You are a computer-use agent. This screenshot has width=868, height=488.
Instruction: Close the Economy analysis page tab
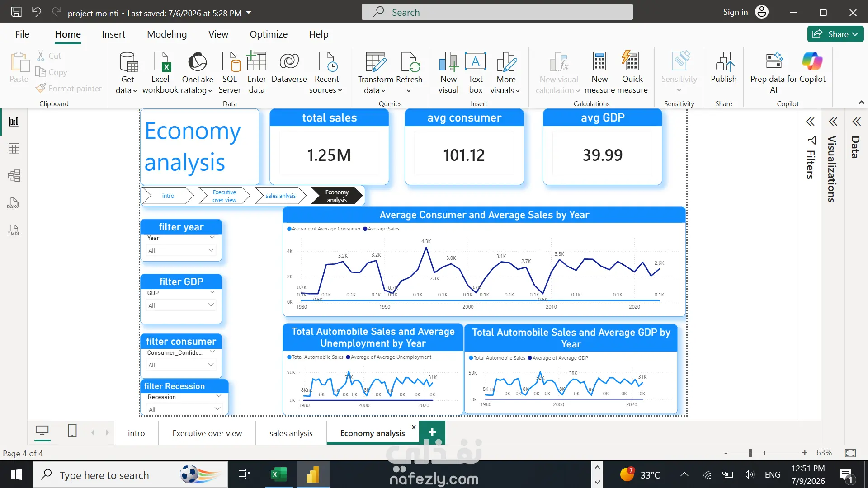[414, 427]
